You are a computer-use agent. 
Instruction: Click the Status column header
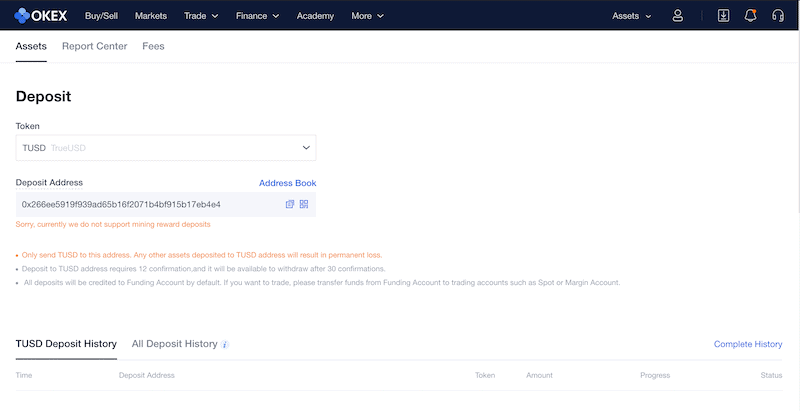point(771,375)
